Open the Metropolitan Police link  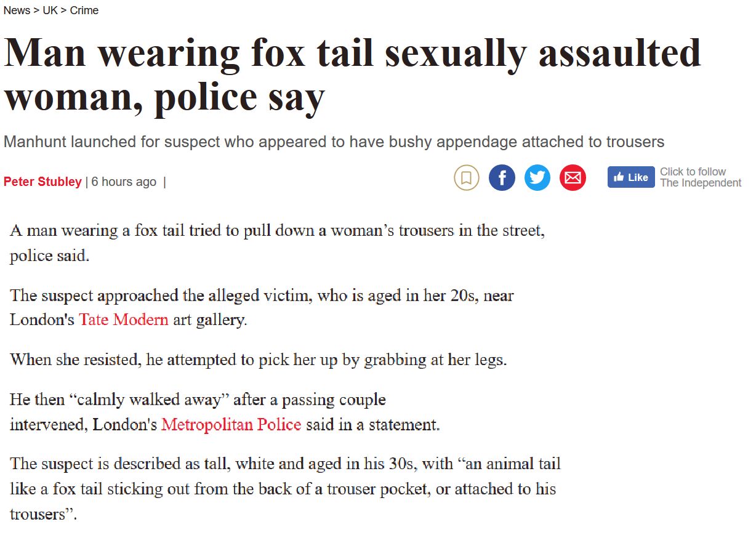point(231,425)
